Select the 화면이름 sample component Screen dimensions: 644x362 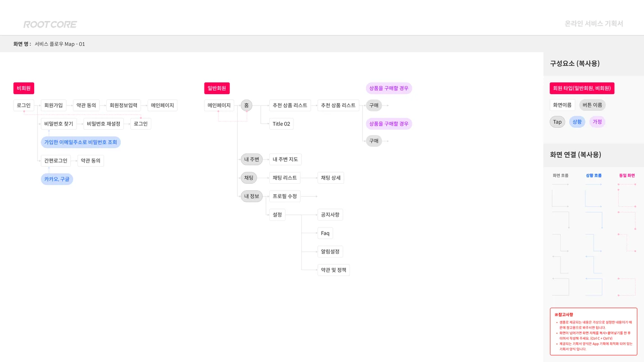562,105
